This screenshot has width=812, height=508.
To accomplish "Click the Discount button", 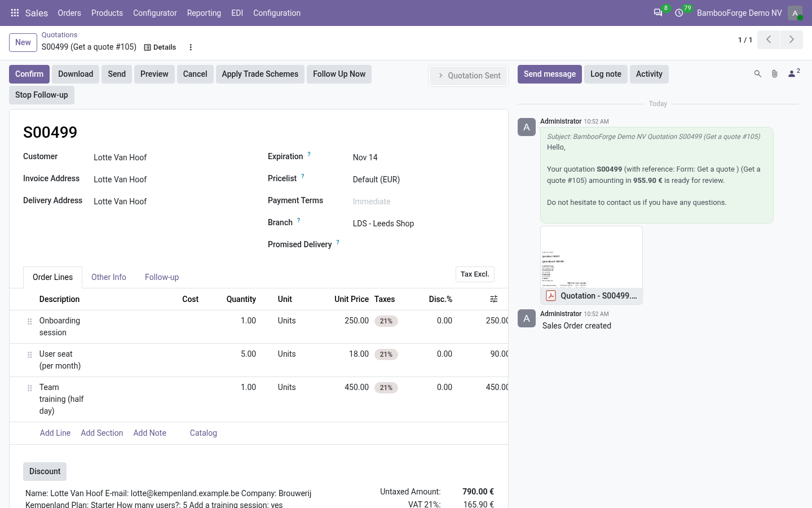I will click(x=45, y=471).
